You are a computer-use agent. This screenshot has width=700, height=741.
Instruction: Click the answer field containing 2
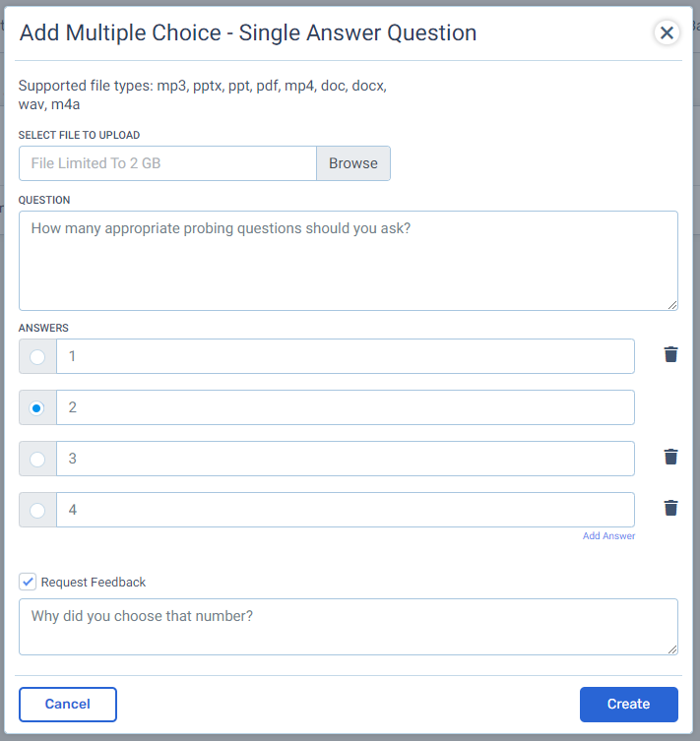(346, 407)
